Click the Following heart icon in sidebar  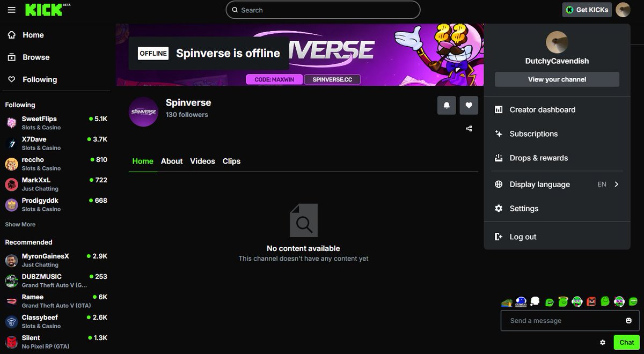(12, 79)
